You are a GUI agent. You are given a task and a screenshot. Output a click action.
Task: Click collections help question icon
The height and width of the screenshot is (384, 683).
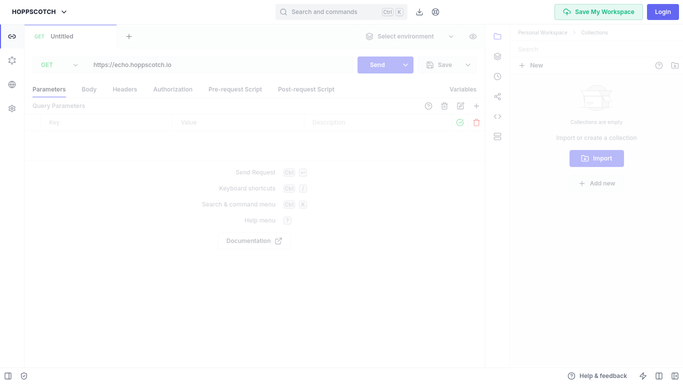point(659,66)
